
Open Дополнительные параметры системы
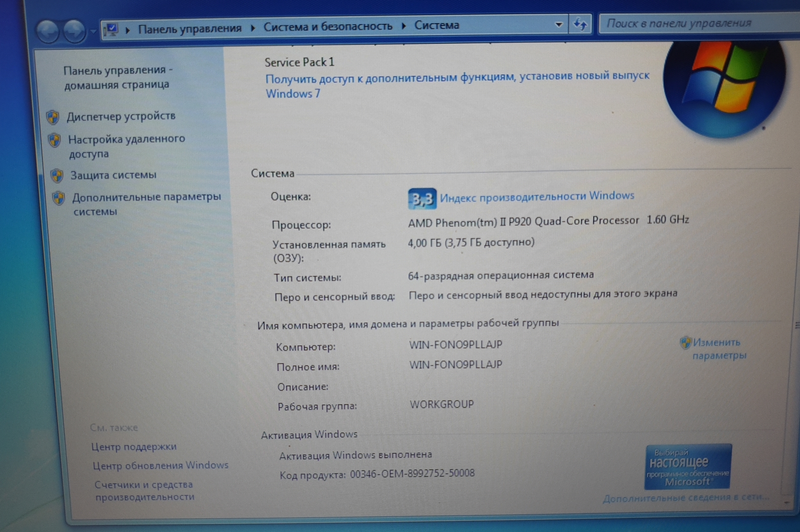146,203
